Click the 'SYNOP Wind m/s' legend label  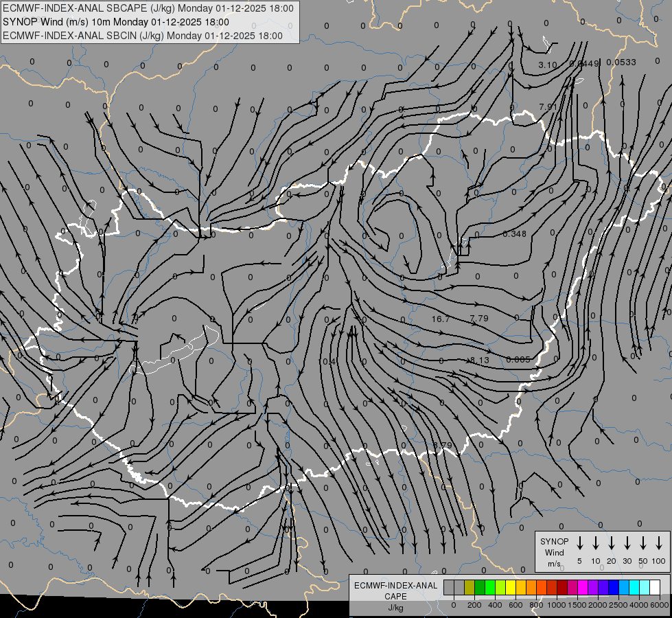tap(554, 553)
